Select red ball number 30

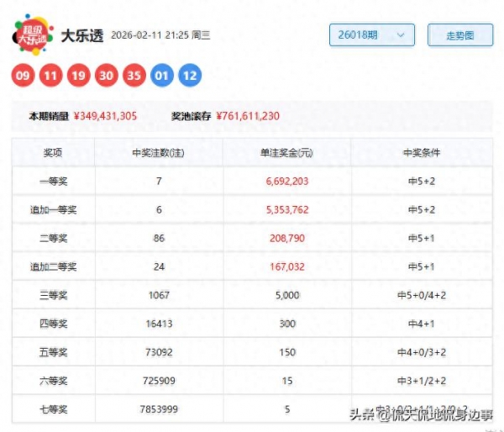(107, 76)
